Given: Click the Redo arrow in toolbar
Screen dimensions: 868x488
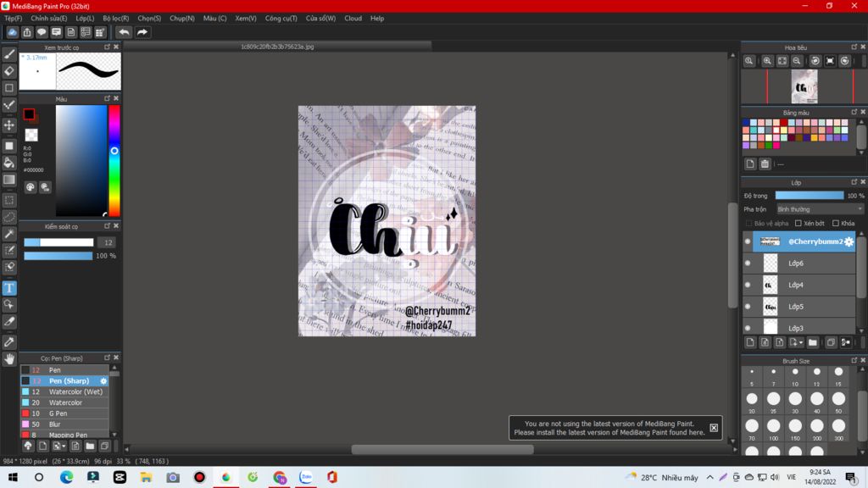Looking at the screenshot, I should pos(142,32).
